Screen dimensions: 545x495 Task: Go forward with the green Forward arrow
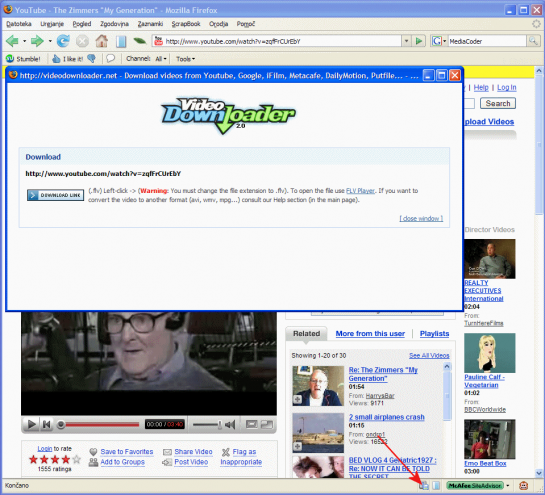[x=37, y=41]
